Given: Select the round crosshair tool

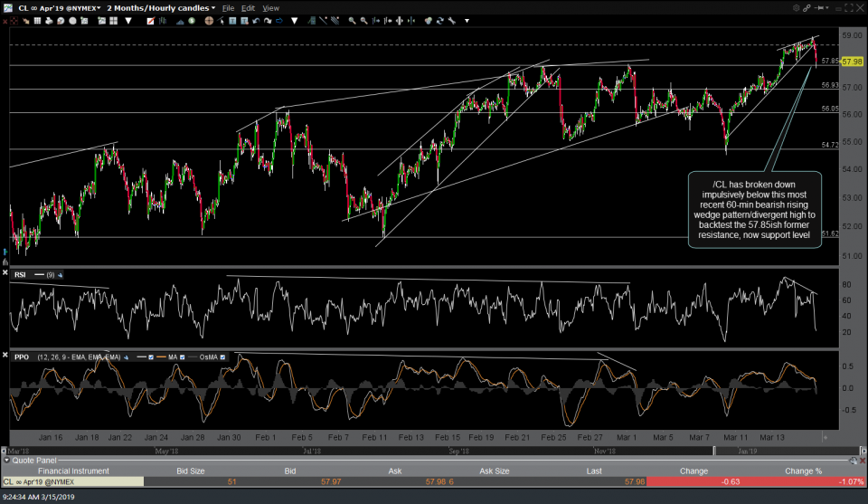Looking at the screenshot, I should [209, 21].
